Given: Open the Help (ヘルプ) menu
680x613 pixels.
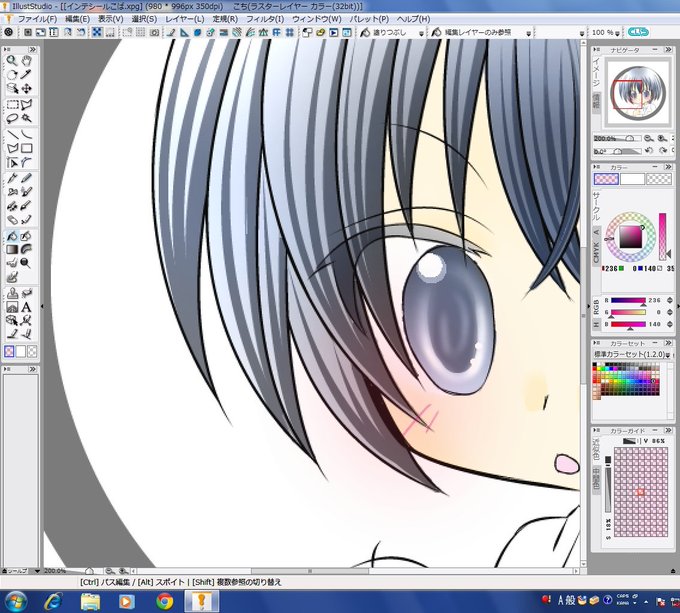Looking at the screenshot, I should (x=413, y=20).
